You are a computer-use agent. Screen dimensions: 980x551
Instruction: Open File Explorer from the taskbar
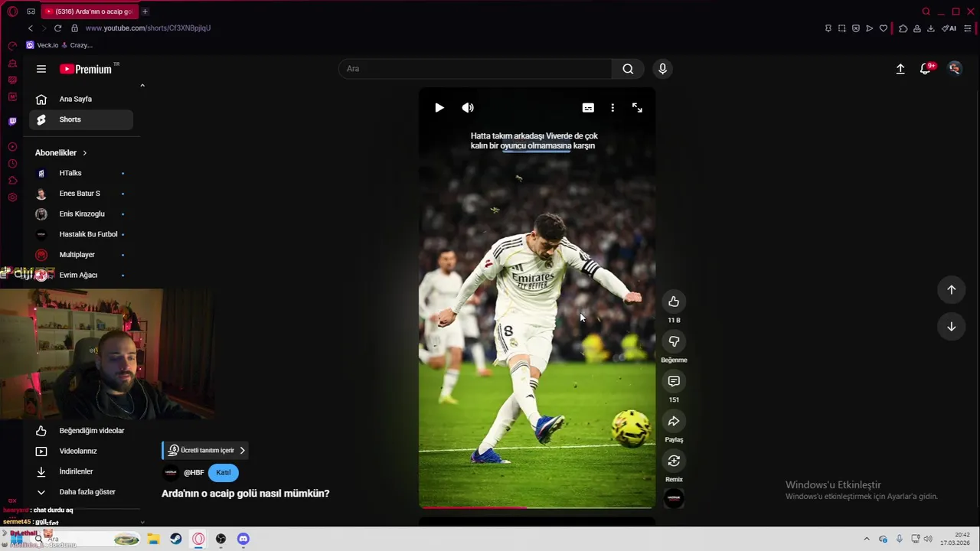click(153, 539)
